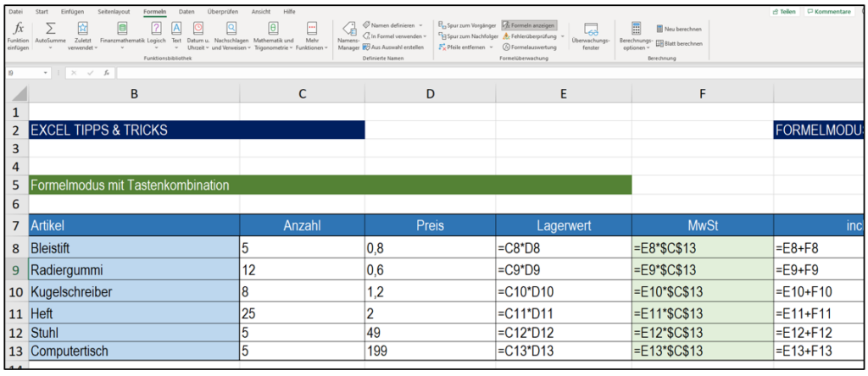Click the formula bar fx insert function icon
868x376 pixels.
[105, 73]
